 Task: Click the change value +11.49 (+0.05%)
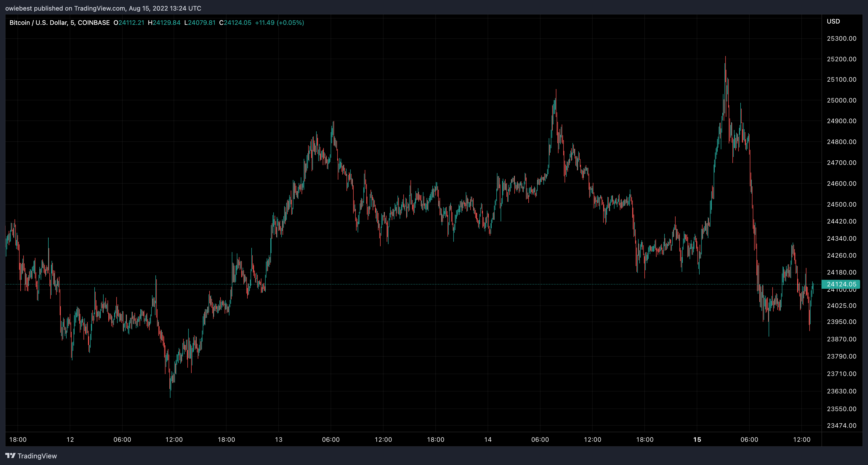279,22
